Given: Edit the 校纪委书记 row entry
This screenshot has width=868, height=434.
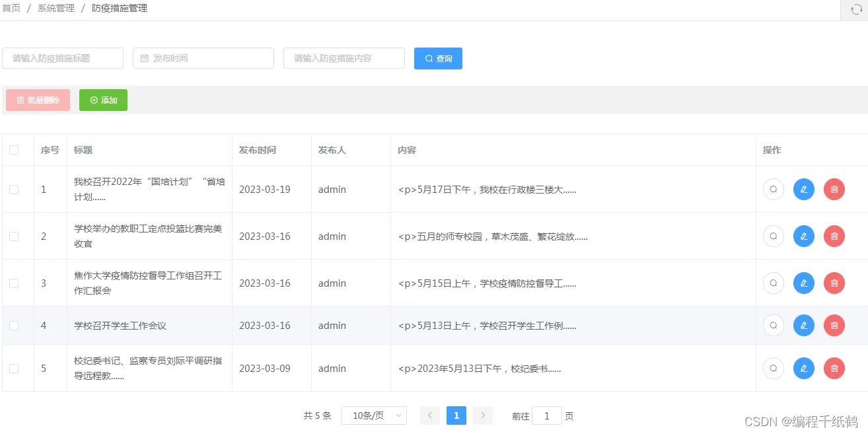Looking at the screenshot, I should [804, 369].
